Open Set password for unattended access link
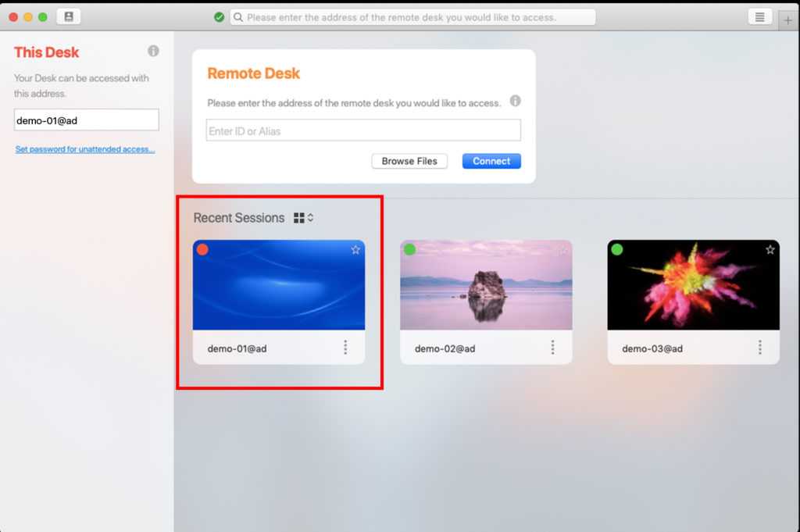This screenshot has height=532, width=800. [x=85, y=149]
